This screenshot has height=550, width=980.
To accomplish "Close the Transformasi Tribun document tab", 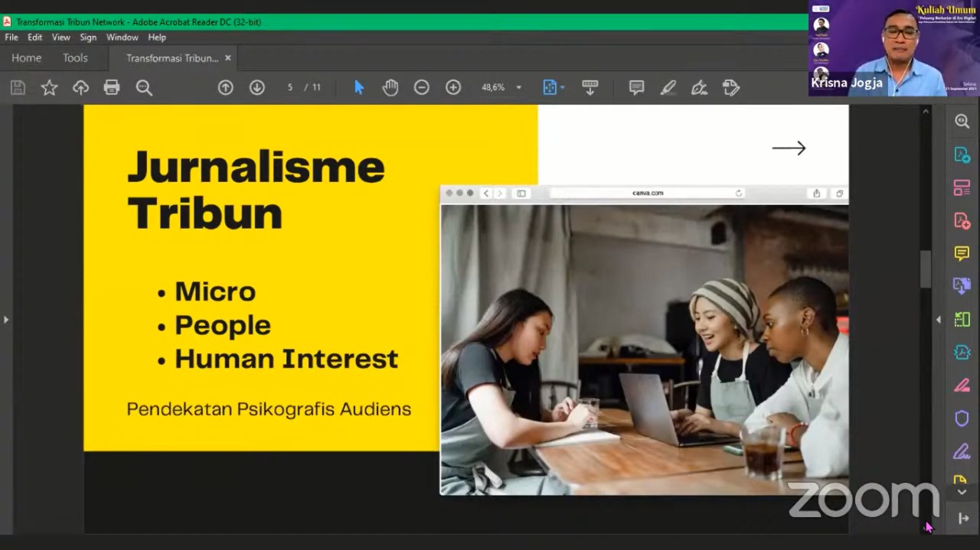I will click(x=228, y=58).
